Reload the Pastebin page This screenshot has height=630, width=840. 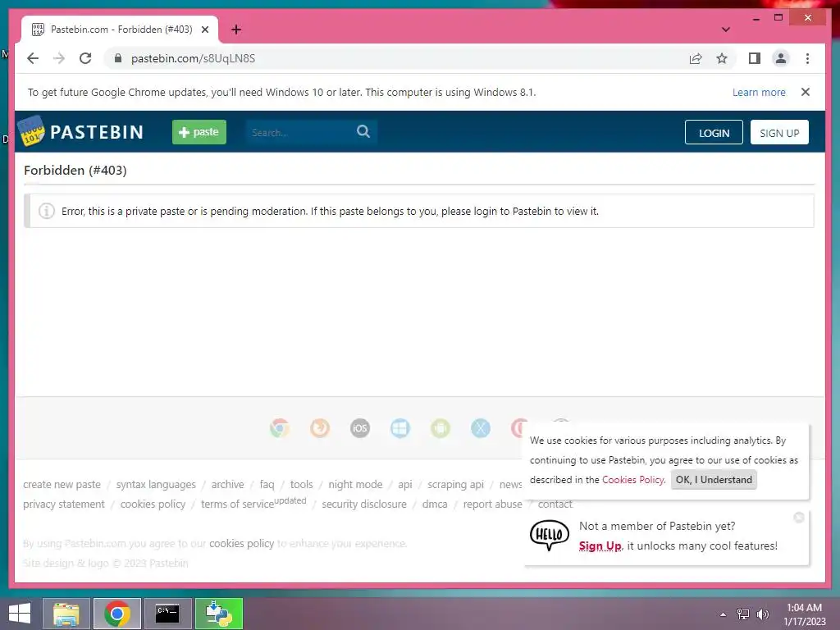click(x=85, y=58)
